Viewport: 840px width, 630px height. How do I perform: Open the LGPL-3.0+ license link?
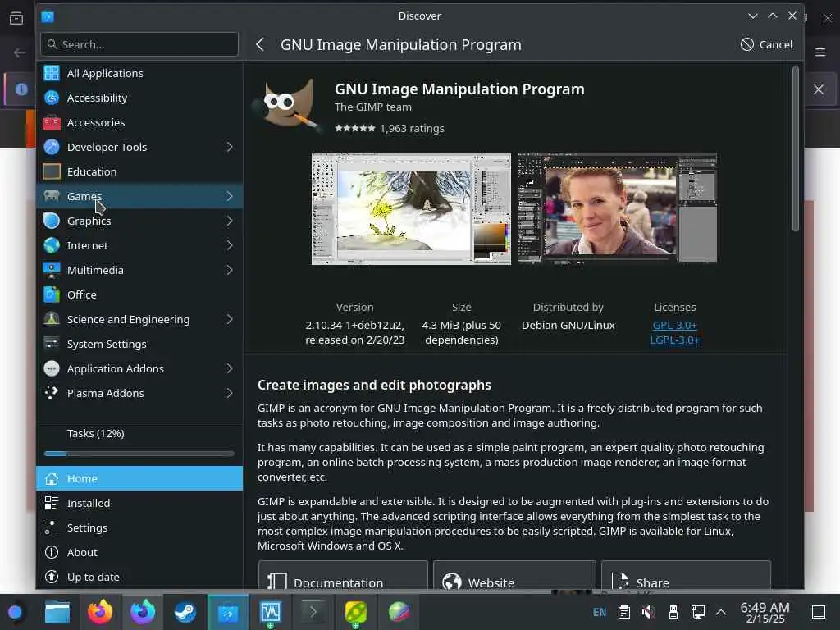(x=674, y=340)
